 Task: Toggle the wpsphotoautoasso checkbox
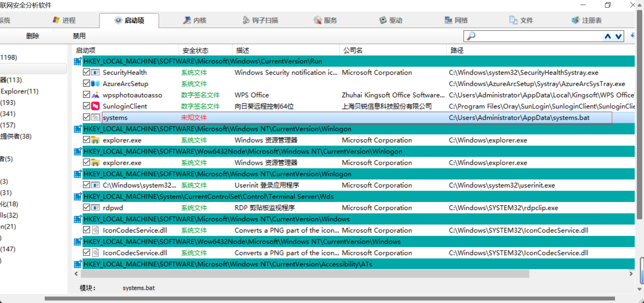86,95
